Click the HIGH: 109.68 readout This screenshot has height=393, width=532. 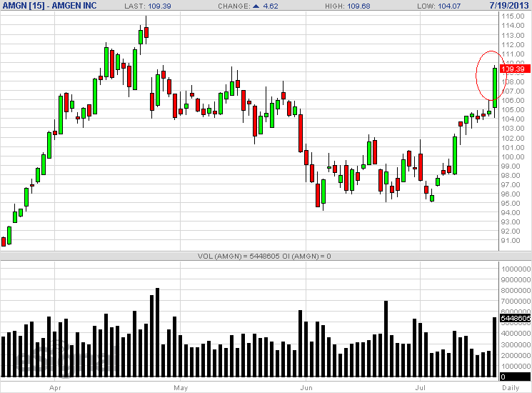348,6
